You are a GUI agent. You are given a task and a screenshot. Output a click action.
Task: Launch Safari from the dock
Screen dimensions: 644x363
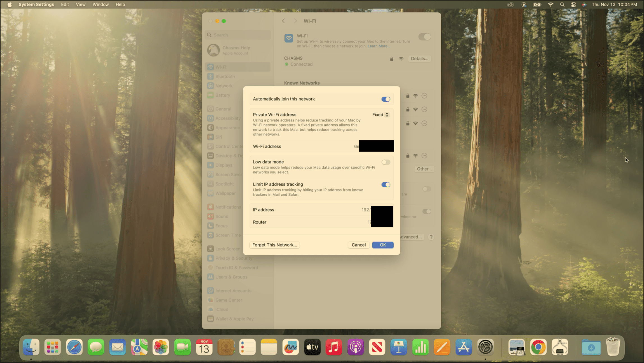tap(74, 347)
